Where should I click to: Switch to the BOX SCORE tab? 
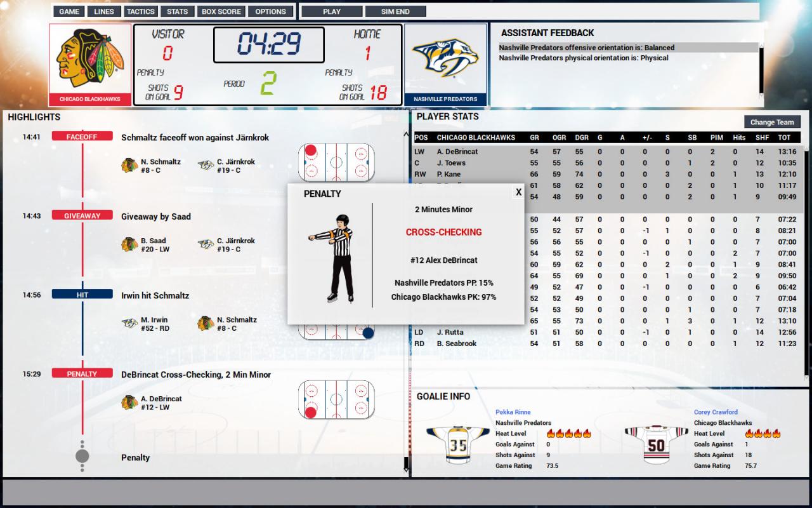[x=221, y=11]
